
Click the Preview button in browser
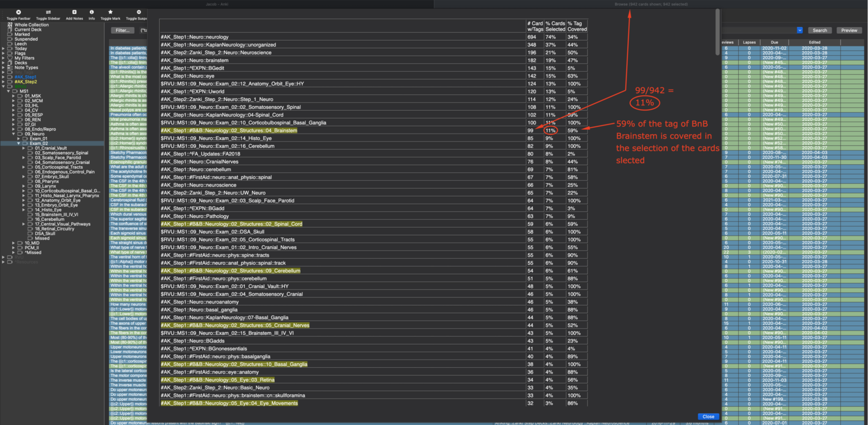(849, 30)
